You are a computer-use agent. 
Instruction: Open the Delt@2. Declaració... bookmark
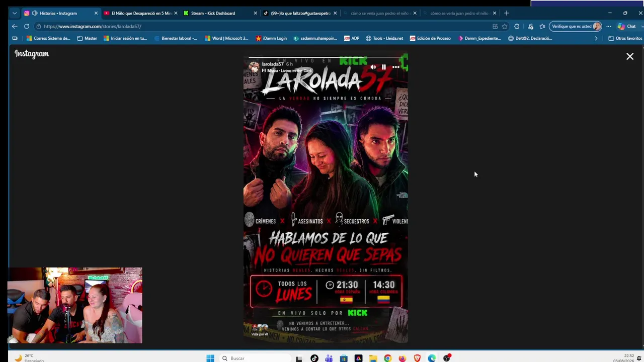coord(530,38)
